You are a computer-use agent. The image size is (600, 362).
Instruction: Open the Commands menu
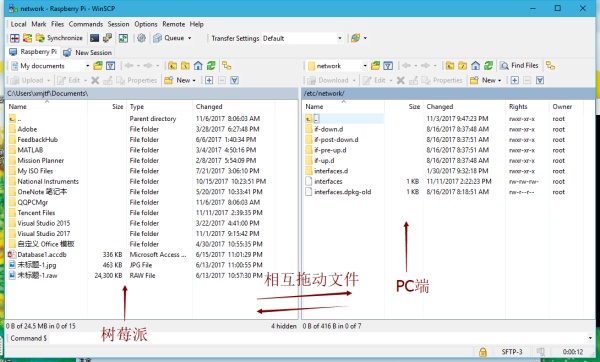click(x=86, y=24)
